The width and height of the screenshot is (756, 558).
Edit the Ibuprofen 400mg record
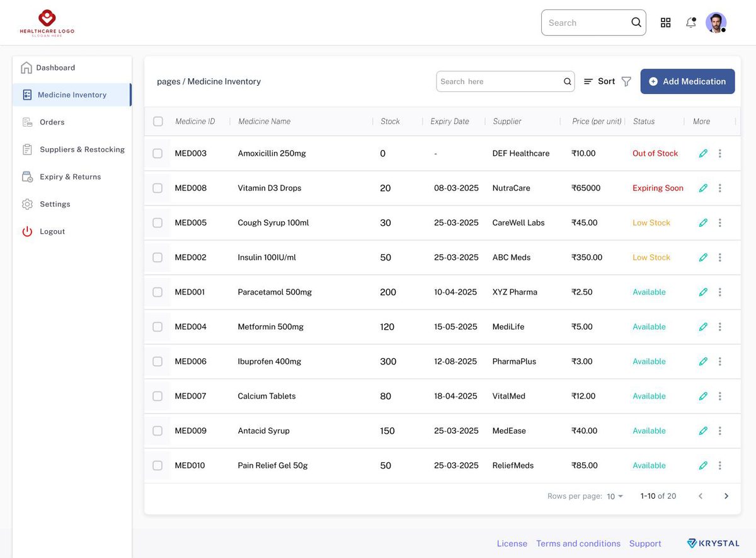click(x=703, y=361)
